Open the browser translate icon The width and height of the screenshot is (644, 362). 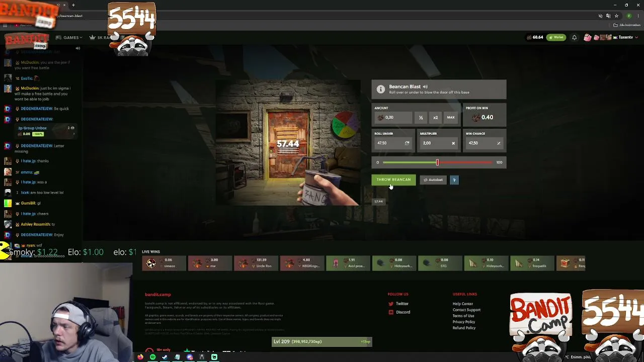coord(608,16)
